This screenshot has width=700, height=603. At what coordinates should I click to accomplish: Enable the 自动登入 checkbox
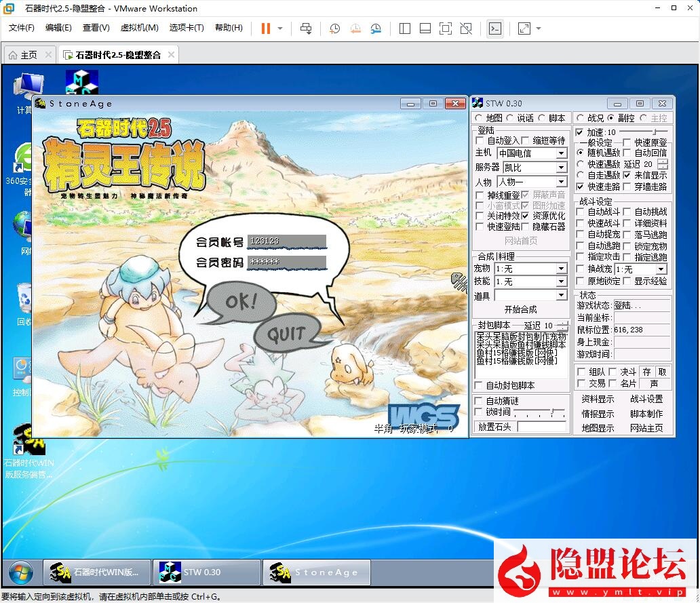point(480,140)
